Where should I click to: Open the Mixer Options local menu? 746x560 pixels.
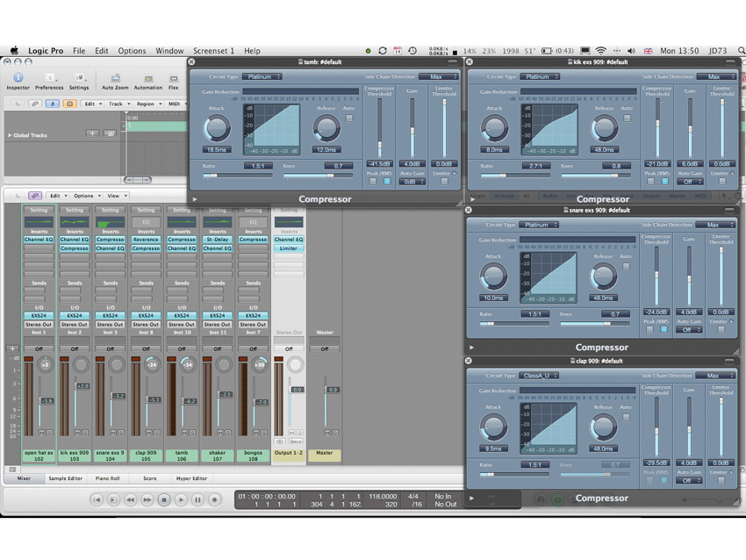click(86, 196)
